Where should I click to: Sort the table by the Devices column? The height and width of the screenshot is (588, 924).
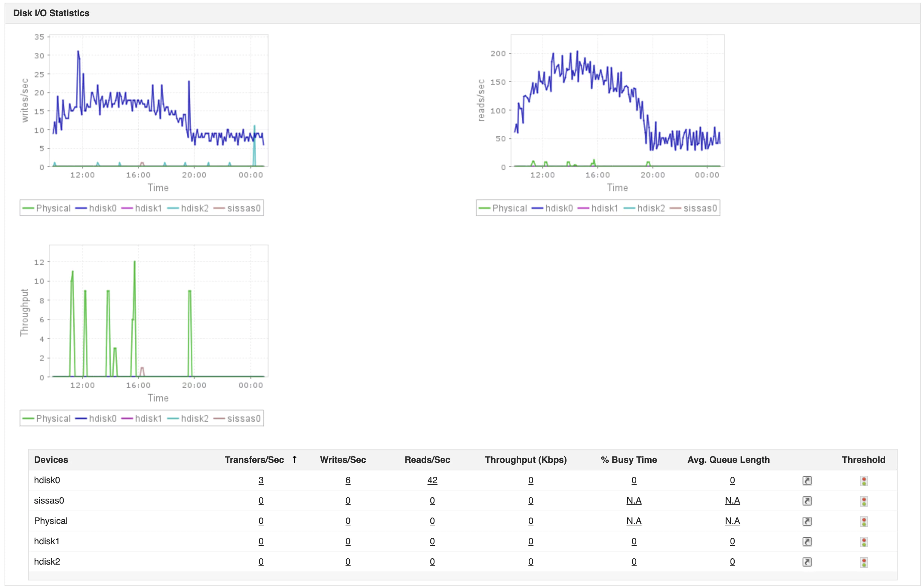[51, 459]
